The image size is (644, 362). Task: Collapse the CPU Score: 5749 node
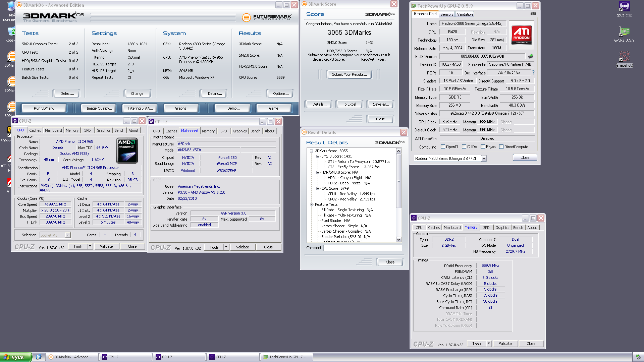318,188
